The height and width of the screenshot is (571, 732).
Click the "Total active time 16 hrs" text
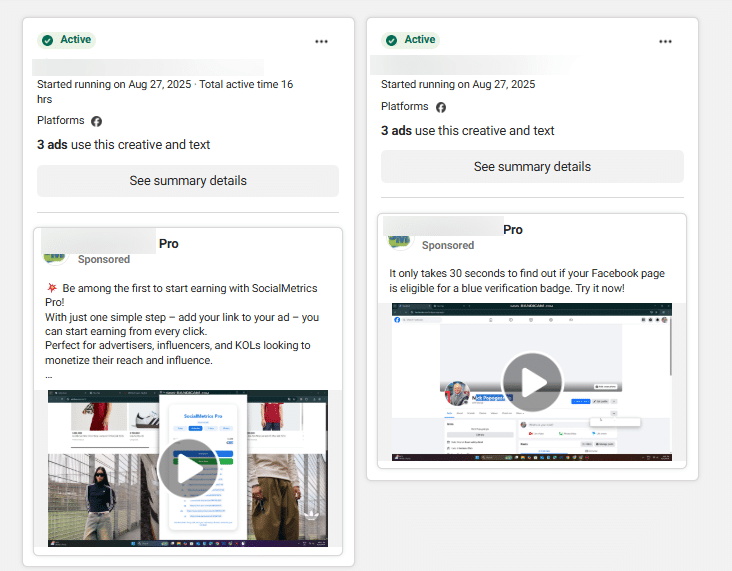click(246, 85)
